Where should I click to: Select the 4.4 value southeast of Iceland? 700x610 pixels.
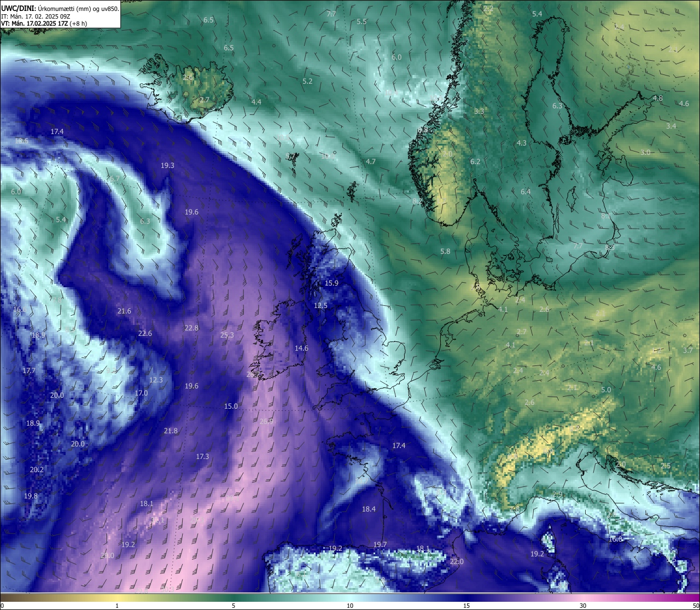[256, 102]
